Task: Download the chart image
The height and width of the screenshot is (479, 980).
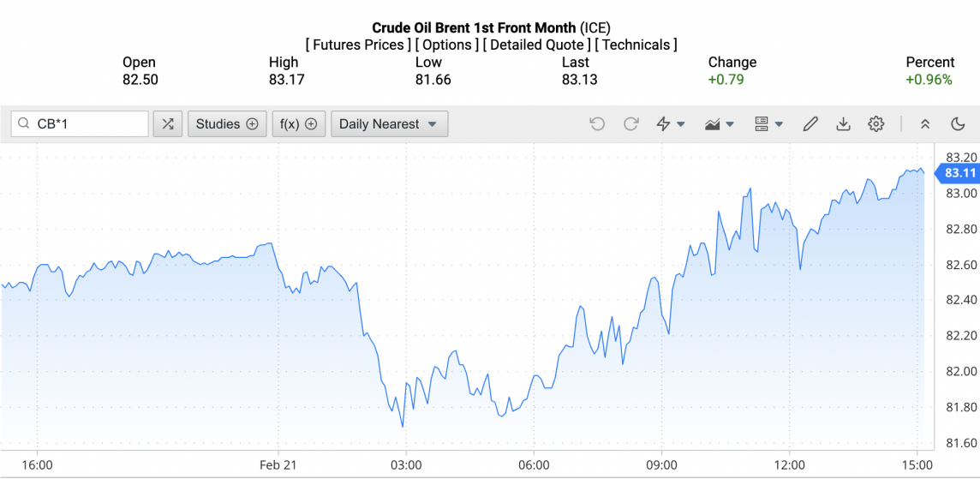Action: click(843, 124)
